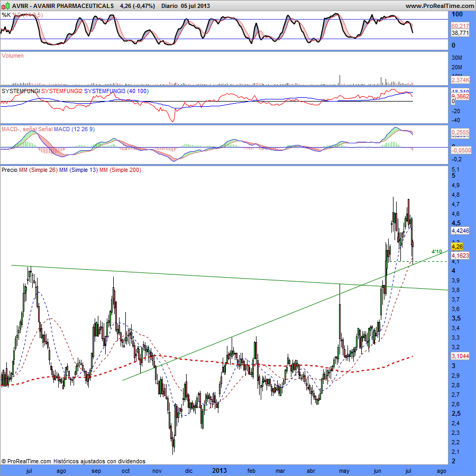The width and height of the screenshot is (476, 476).
Task: Click the 2013 year marker on time axis
Action: [x=219, y=471]
